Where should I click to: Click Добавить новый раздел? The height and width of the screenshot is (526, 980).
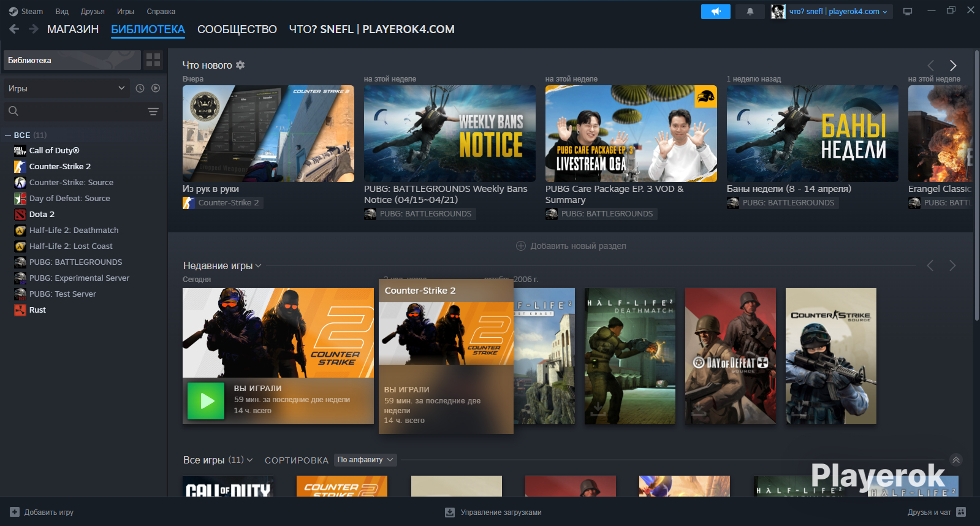[x=571, y=246]
